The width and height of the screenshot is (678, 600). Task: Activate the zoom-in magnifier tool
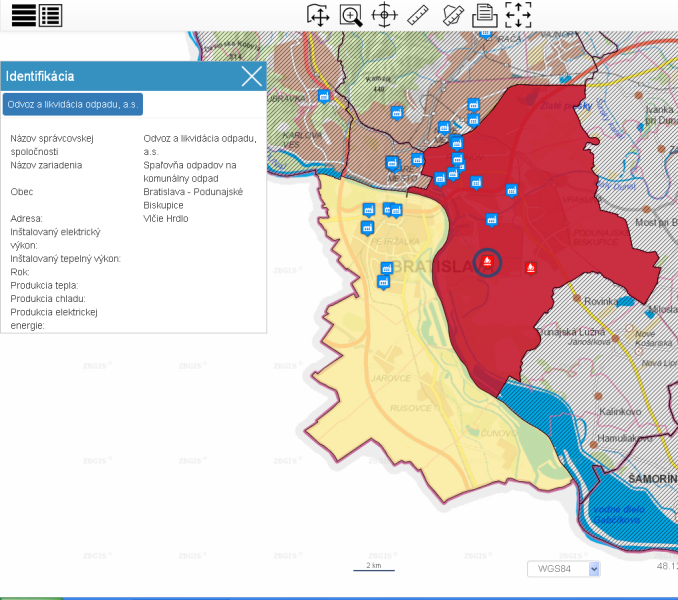351,14
